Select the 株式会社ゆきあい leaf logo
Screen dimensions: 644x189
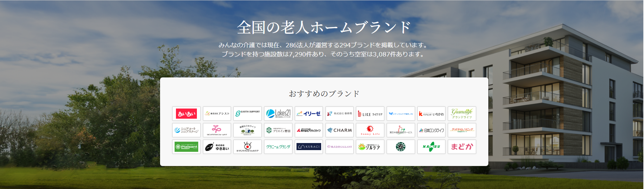point(217,147)
